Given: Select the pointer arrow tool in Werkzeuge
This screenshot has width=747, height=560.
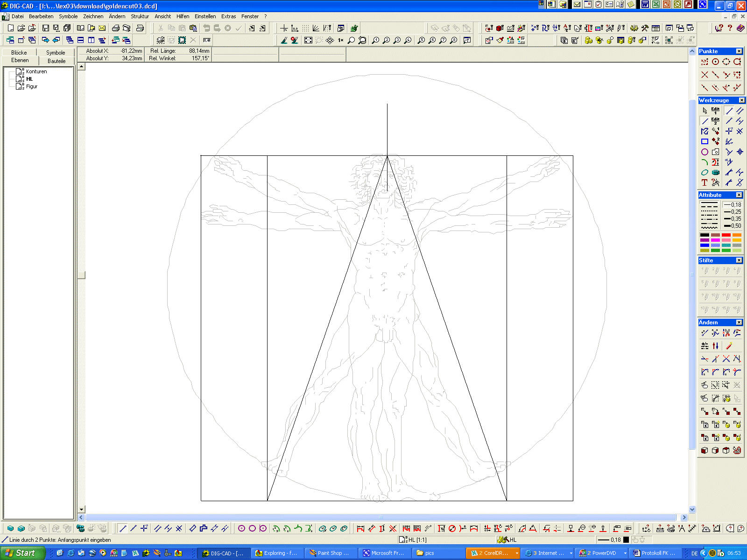Looking at the screenshot, I should pyautogui.click(x=705, y=111).
